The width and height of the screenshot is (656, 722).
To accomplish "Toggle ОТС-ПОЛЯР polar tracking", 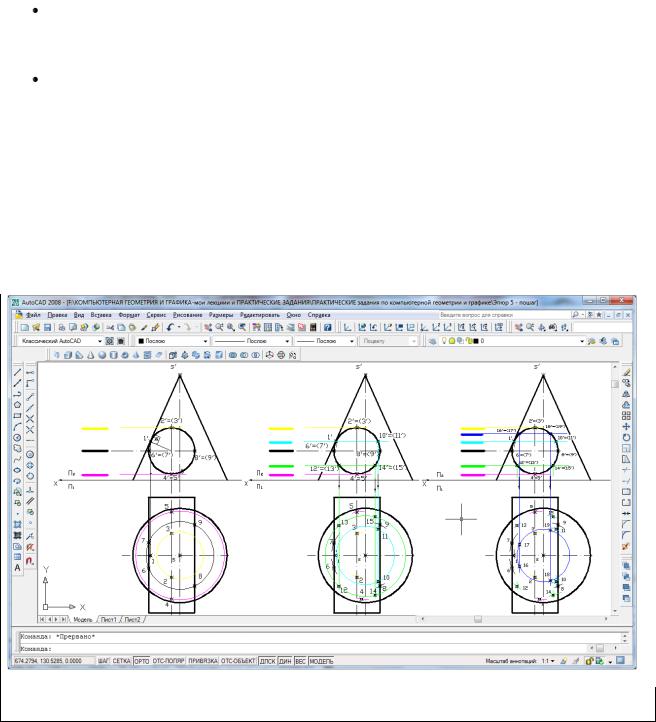I will tap(168, 661).
